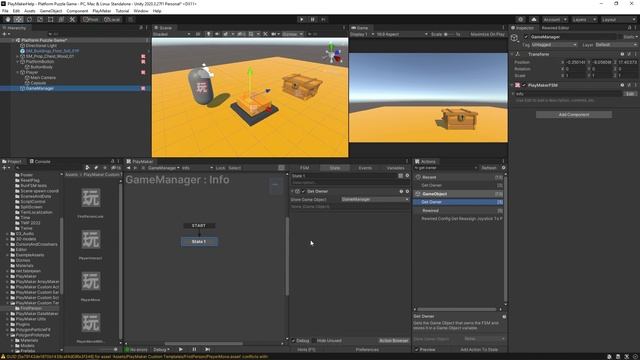The image size is (640, 360).
Task: Open the State 1 settings gear
Action: pos(407,176)
